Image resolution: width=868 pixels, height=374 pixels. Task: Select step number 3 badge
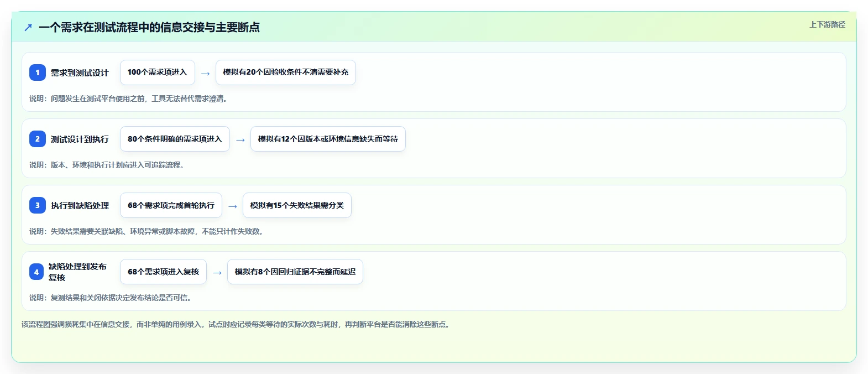point(38,205)
